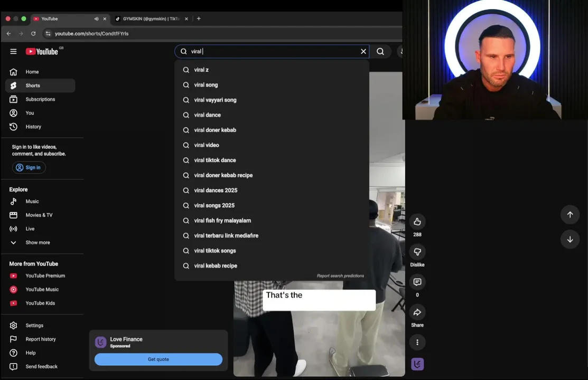Click Report search predictions link
Viewport: 588px width, 380px height.
click(x=340, y=276)
